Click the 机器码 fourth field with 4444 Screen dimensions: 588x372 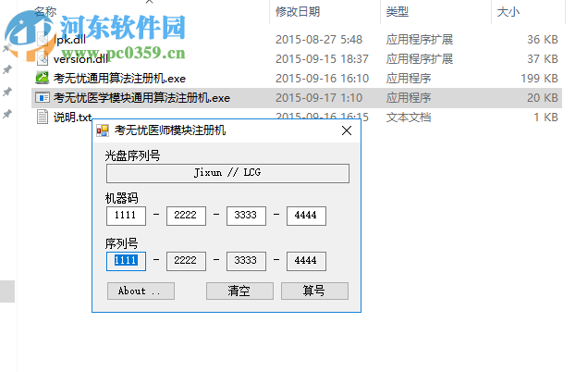pyautogui.click(x=306, y=216)
